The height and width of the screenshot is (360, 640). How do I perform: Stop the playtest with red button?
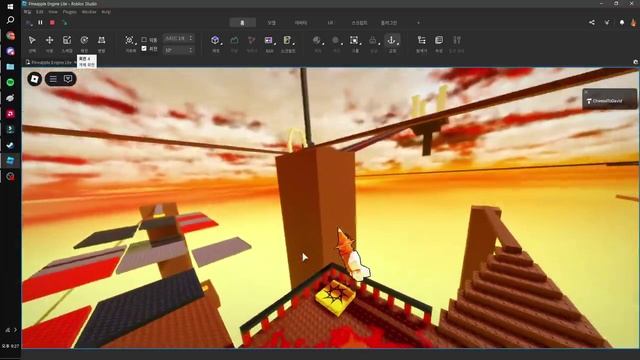(x=52, y=22)
